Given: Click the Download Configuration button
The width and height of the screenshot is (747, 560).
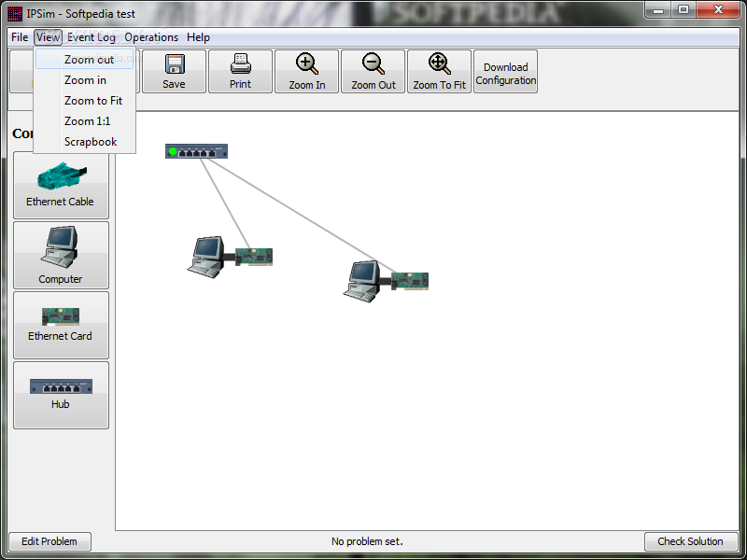Looking at the screenshot, I should point(505,72).
